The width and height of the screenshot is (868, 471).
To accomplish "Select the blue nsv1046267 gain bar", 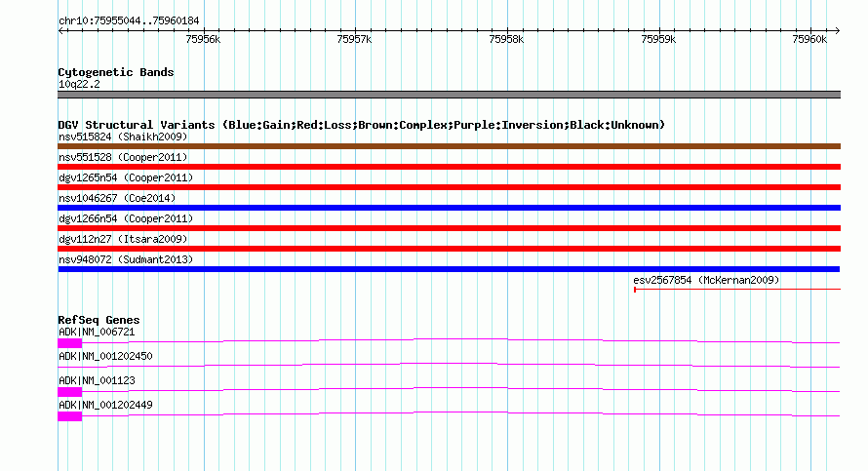I will tap(449, 208).
